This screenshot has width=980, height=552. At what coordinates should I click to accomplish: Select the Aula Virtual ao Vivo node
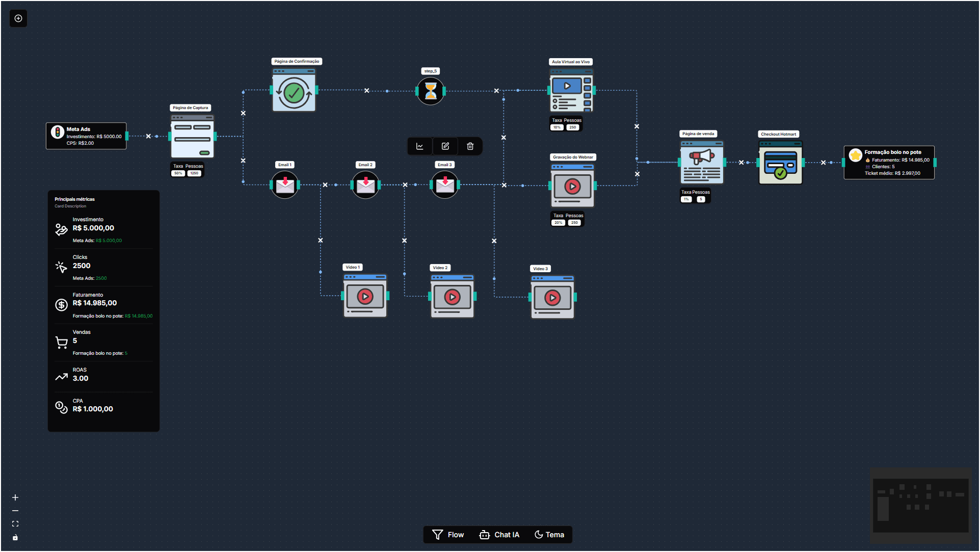[x=571, y=91]
